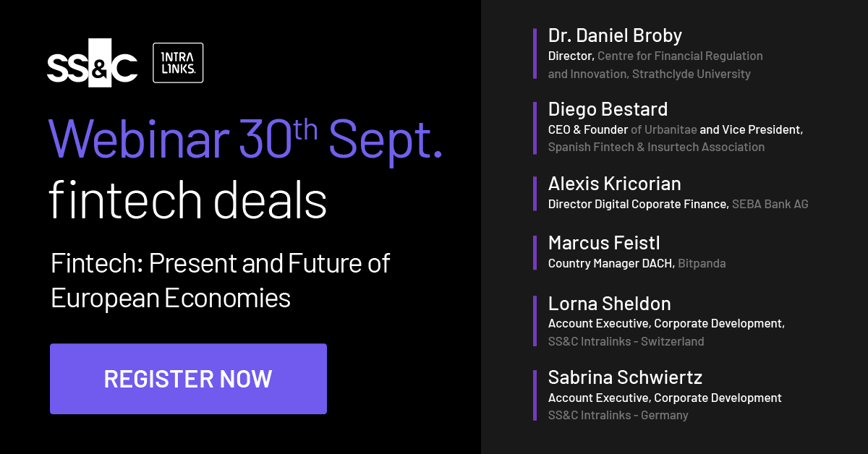
Task: Select speaker name Lorna Sheldon
Action: pos(610,304)
